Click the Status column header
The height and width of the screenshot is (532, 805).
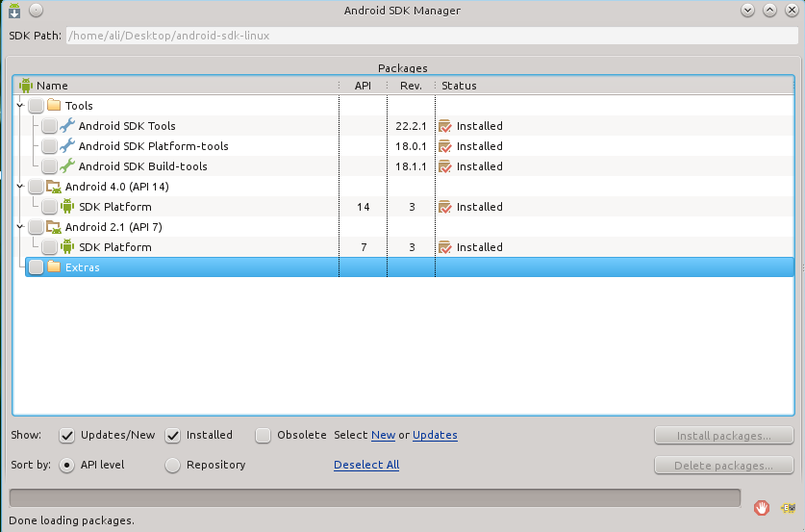point(615,86)
